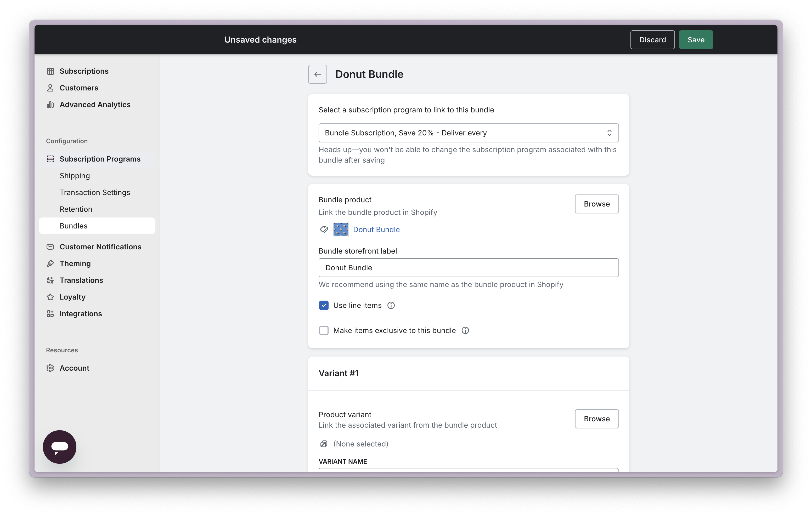Screen dimensions: 812x516
Task: Click the Resources section label
Action: click(62, 350)
